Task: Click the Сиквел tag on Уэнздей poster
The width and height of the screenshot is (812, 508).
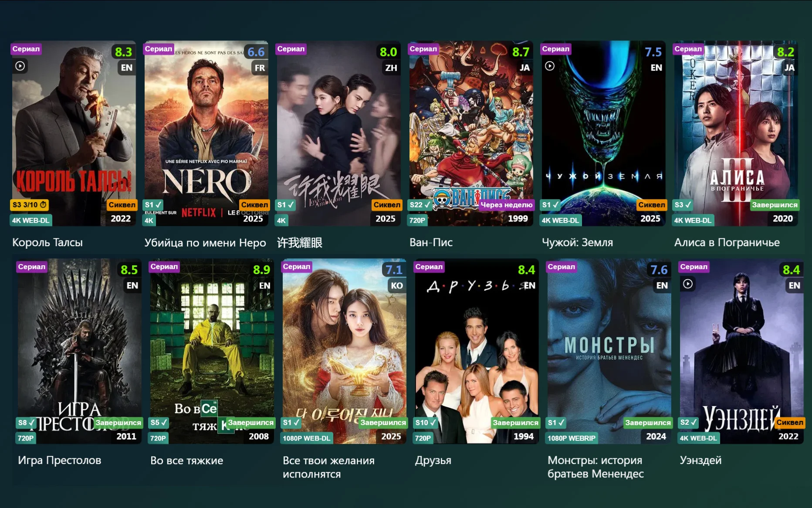Action: (x=789, y=422)
